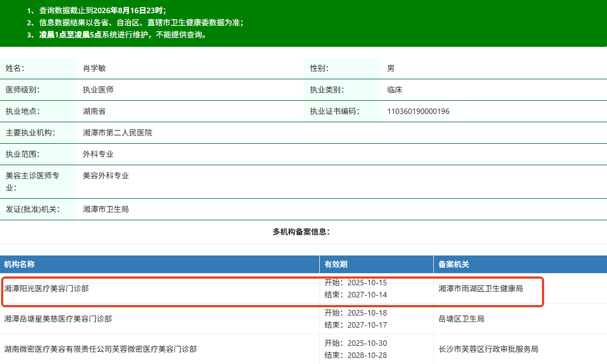This screenshot has width=607, height=364.
Task: Select 湘潭市第二人民医院 institution text
Action: 117,133
